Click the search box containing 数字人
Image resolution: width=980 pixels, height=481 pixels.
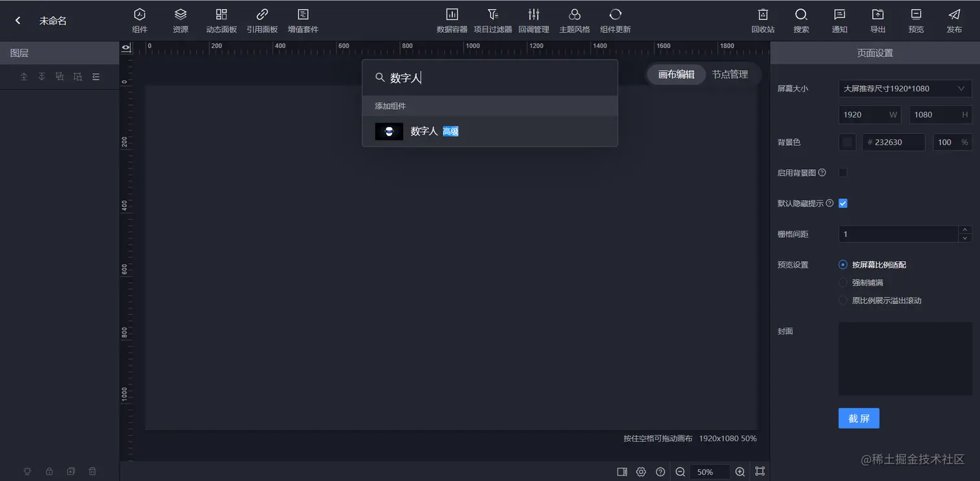click(x=490, y=78)
